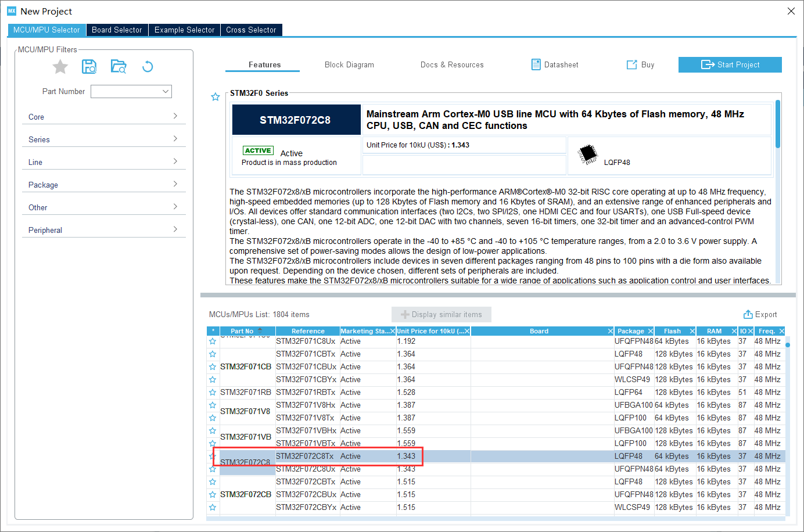Click the LQFP48 package chip image
The height and width of the screenshot is (532, 804).
[x=588, y=154]
